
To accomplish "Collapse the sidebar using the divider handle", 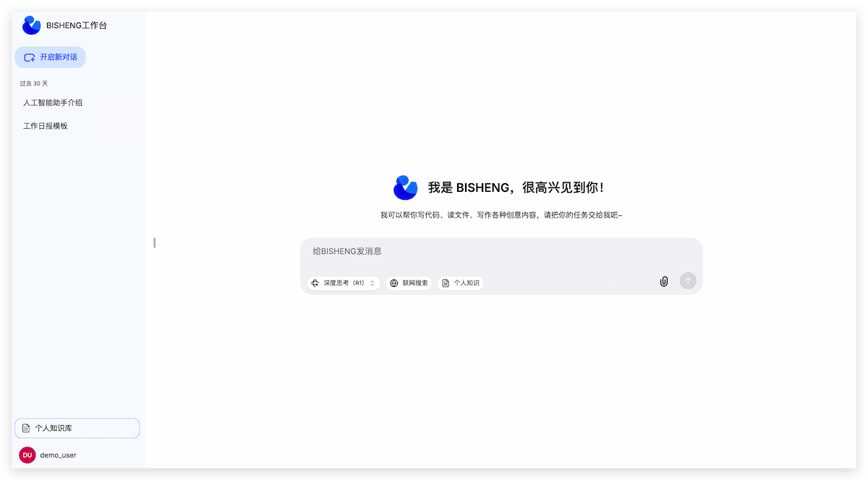I will pyautogui.click(x=155, y=243).
